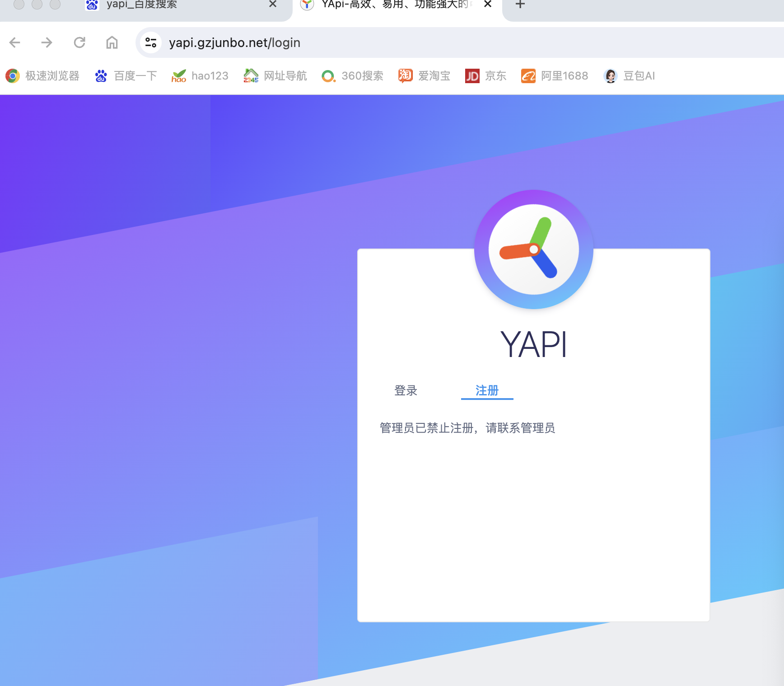Open the site permissions icon in address bar
Viewport: 784px width, 686px height.
click(x=150, y=42)
